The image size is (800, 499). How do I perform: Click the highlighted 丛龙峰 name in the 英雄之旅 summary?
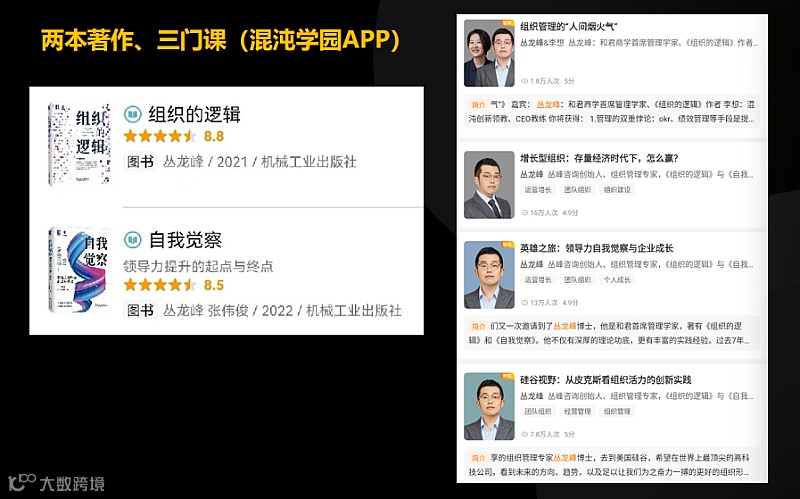pos(565,326)
